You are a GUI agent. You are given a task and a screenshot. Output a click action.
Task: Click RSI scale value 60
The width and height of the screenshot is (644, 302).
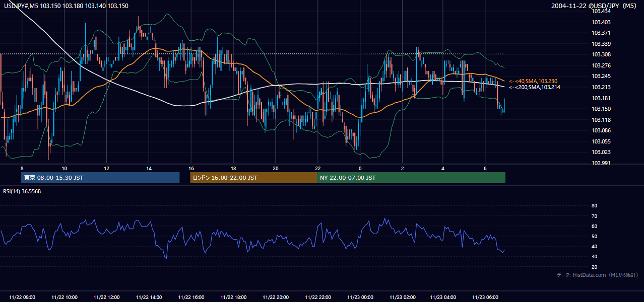[x=594, y=226]
